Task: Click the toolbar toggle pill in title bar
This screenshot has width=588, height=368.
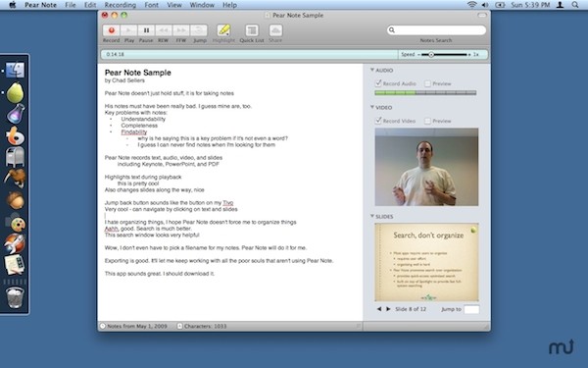Action: coord(482,15)
